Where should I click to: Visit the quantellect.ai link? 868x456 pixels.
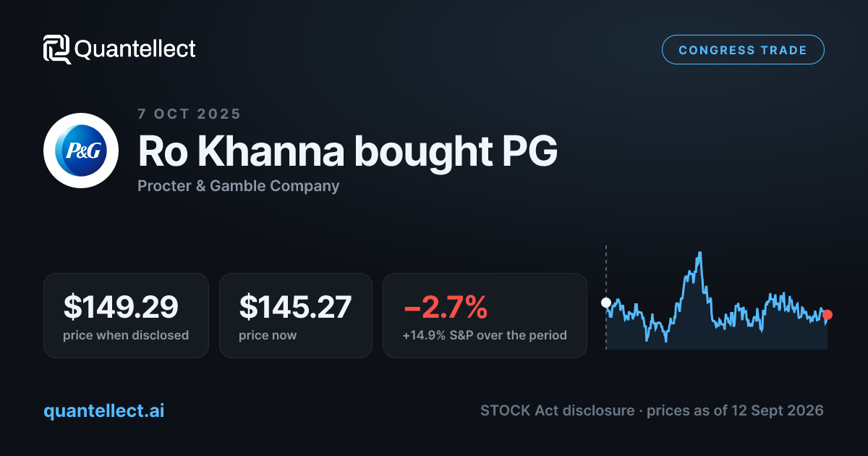[104, 410]
